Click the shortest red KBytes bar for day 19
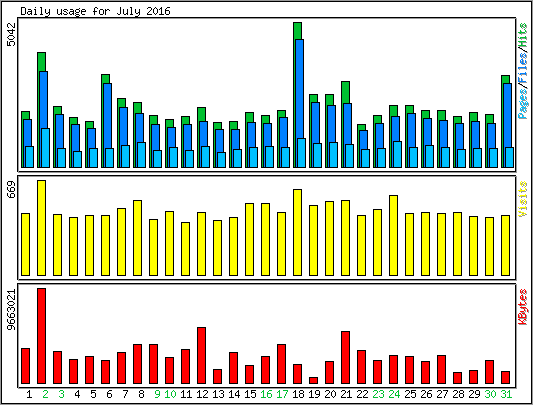533x405 pixels. click(x=313, y=381)
